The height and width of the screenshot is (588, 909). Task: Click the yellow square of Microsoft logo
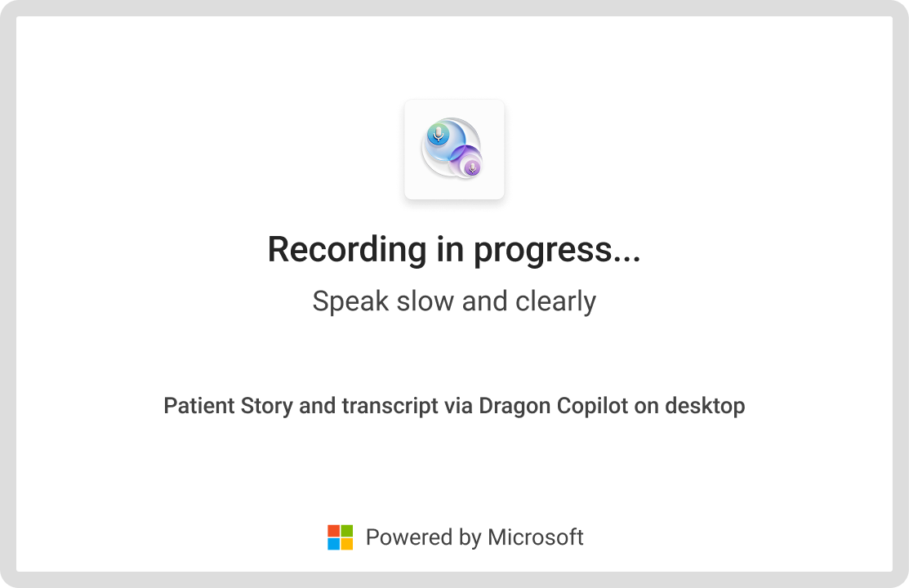[346, 544]
